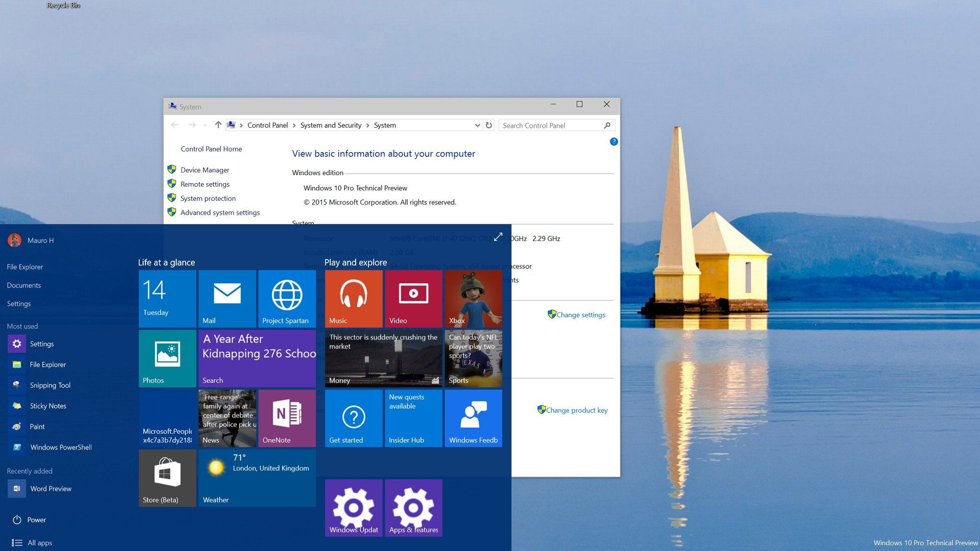The height and width of the screenshot is (551, 980).
Task: Open the blue Help icon in System window
Action: (x=614, y=142)
